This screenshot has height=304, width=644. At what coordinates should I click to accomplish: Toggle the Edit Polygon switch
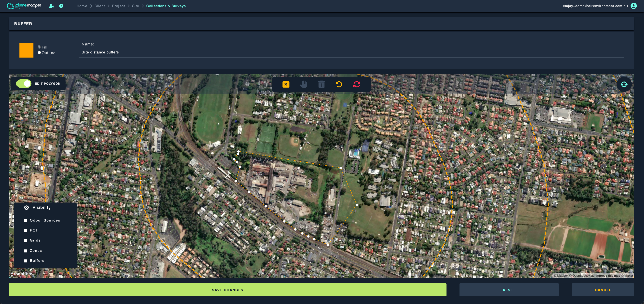click(24, 84)
